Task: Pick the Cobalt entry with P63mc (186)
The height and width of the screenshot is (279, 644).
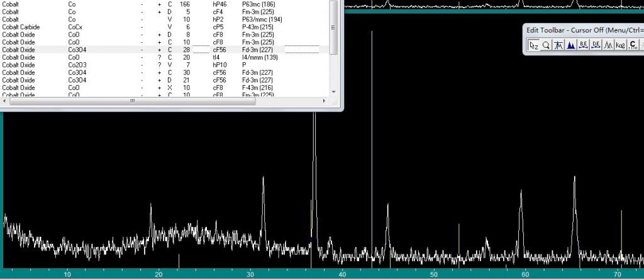Action: [x=164, y=4]
